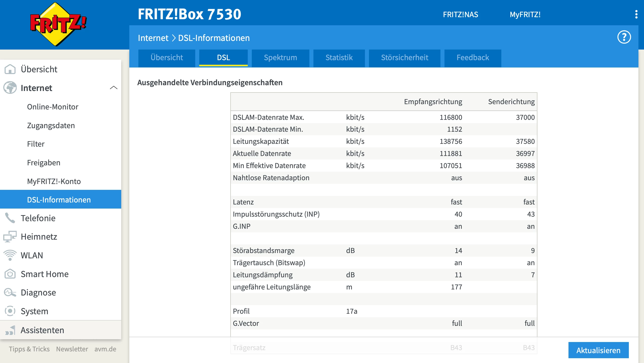Viewport: 644px width, 363px height.
Task: Click the FRITZ! logo
Action: tap(58, 24)
